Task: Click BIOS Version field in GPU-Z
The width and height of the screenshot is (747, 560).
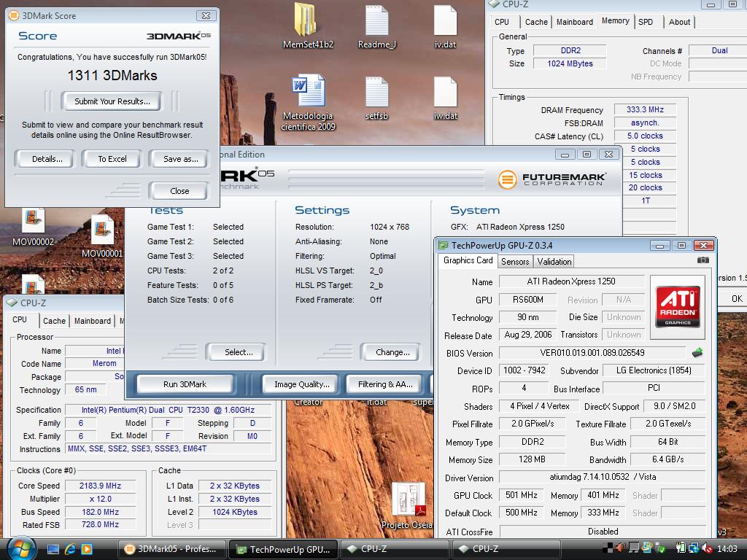Action: (592, 353)
